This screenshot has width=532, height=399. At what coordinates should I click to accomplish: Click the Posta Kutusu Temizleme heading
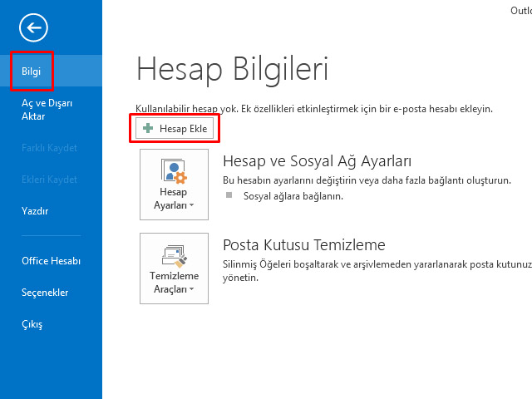point(304,244)
